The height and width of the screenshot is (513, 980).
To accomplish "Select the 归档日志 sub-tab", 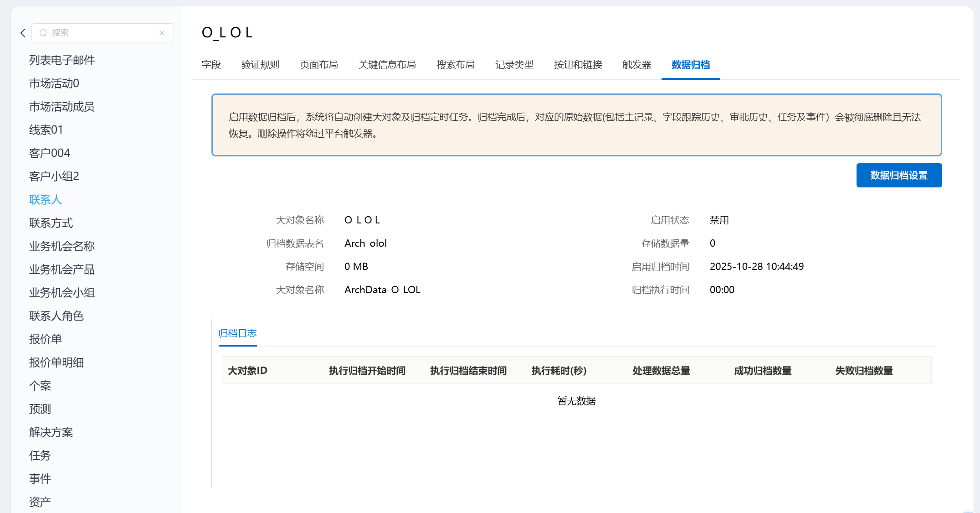I will click(x=237, y=333).
